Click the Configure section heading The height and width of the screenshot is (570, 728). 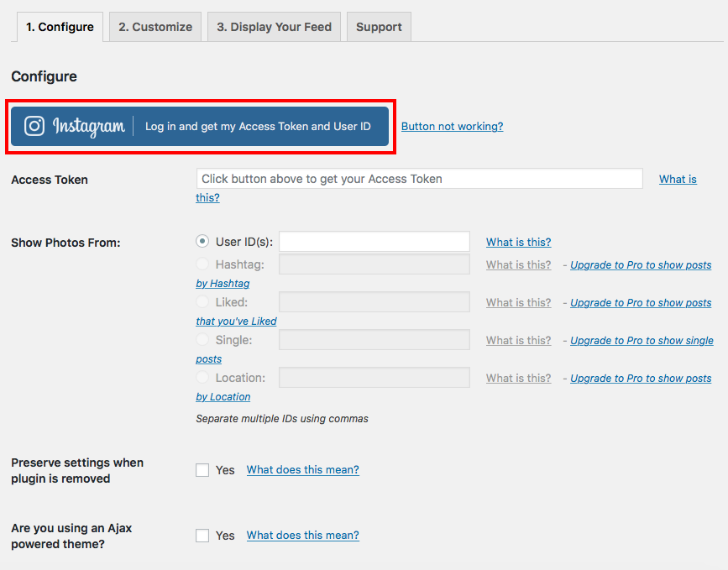[x=45, y=76]
